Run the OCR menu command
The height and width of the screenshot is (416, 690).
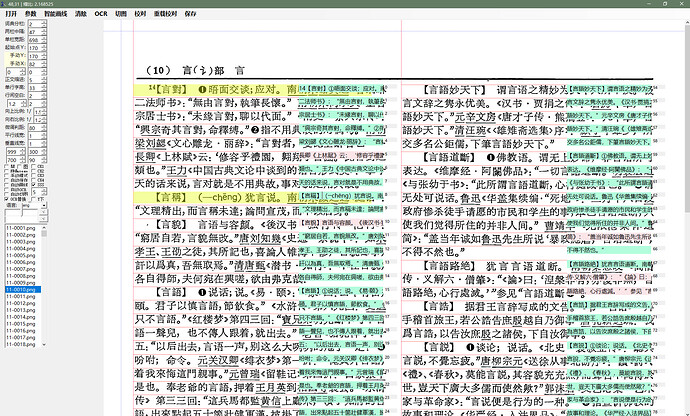tap(101, 14)
